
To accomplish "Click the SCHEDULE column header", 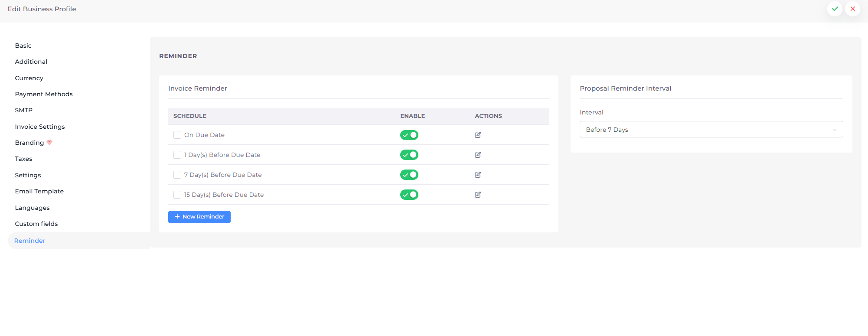I will click(190, 116).
